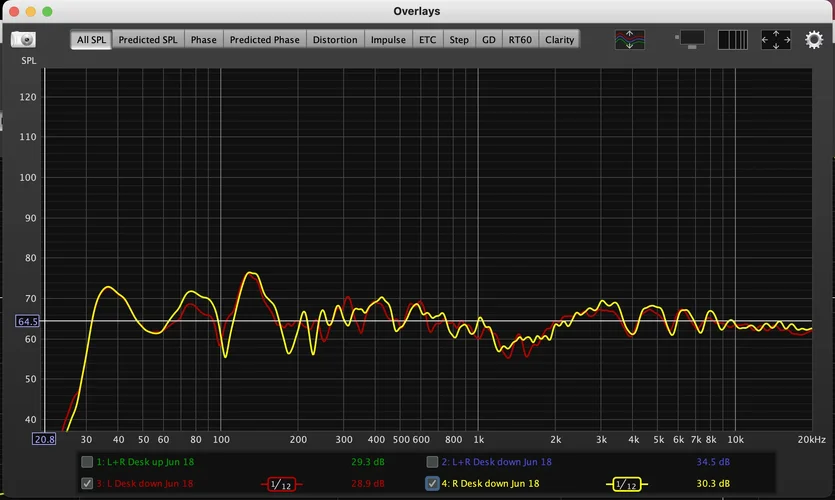
Task: Switch to the Predicted SPL tab
Action: click(x=148, y=40)
